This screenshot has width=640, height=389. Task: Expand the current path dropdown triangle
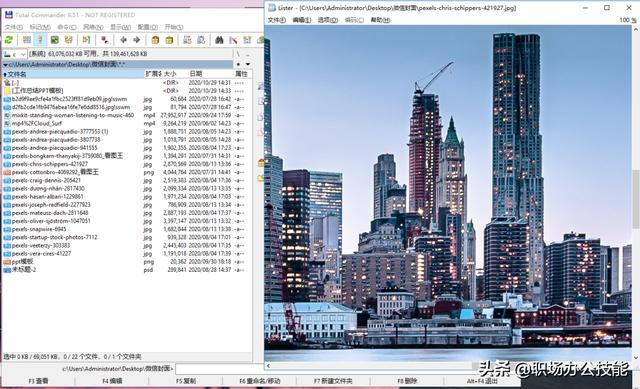click(5, 64)
